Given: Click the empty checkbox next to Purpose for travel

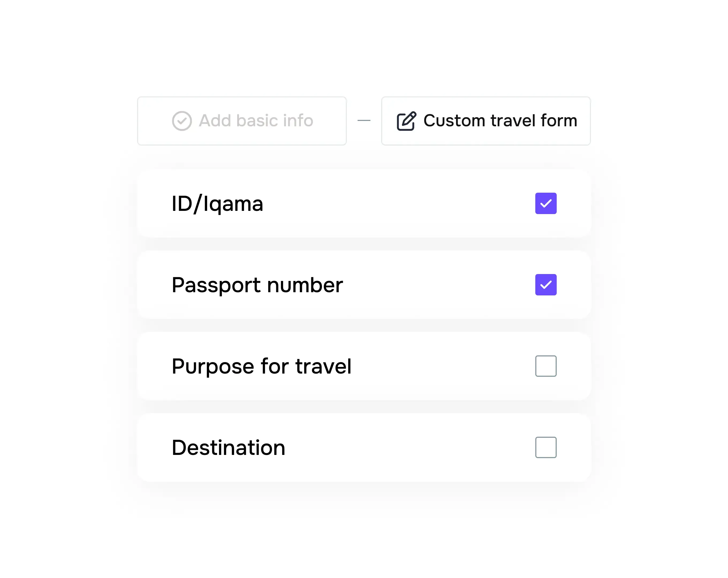Looking at the screenshot, I should coord(546,366).
